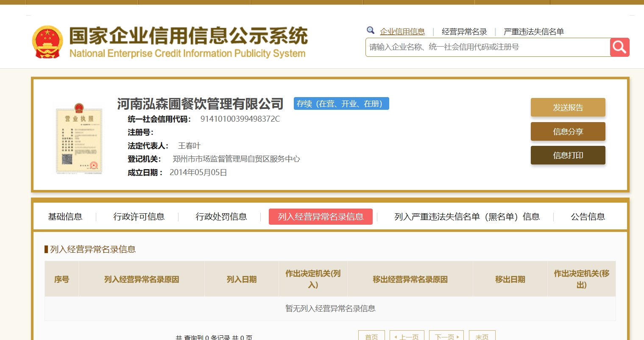Click the 序号 column header
Viewport: 644px width, 340px height.
coord(61,279)
